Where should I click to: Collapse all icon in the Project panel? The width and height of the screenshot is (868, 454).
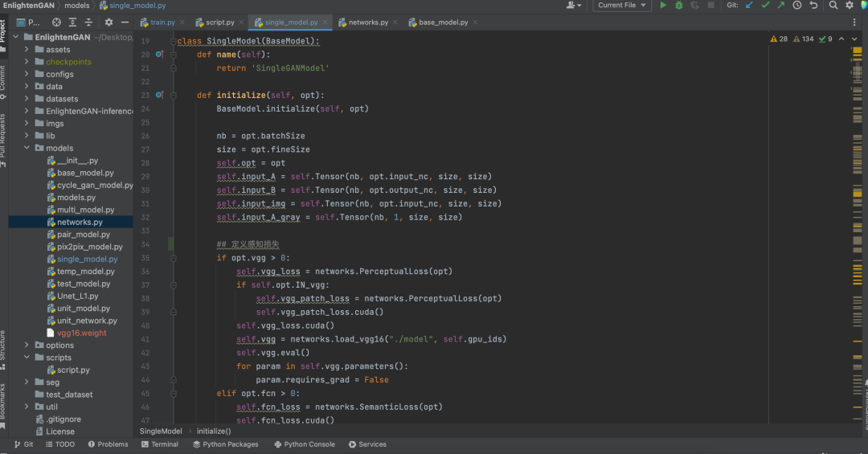point(88,22)
